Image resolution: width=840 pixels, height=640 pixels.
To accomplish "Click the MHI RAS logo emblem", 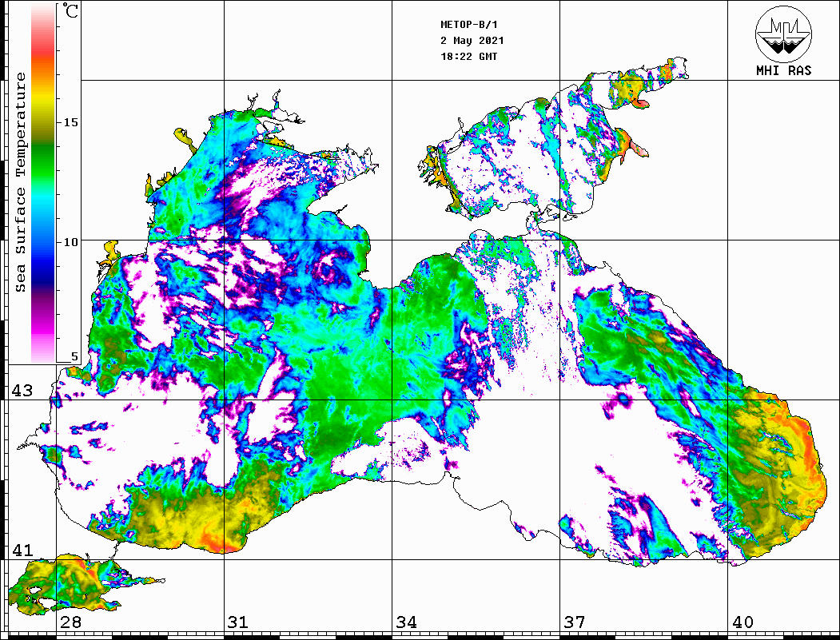I will [783, 34].
